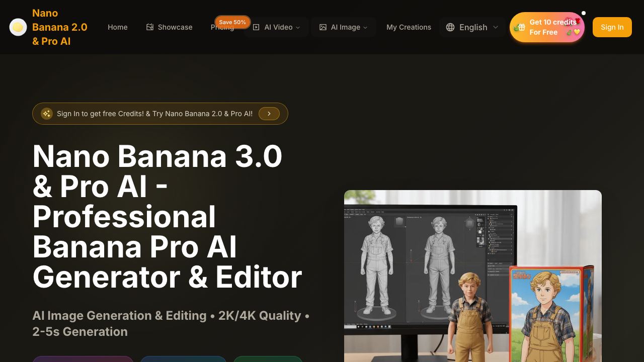The image size is (644, 362).
Task: Open the Showcase page
Action: 169,27
